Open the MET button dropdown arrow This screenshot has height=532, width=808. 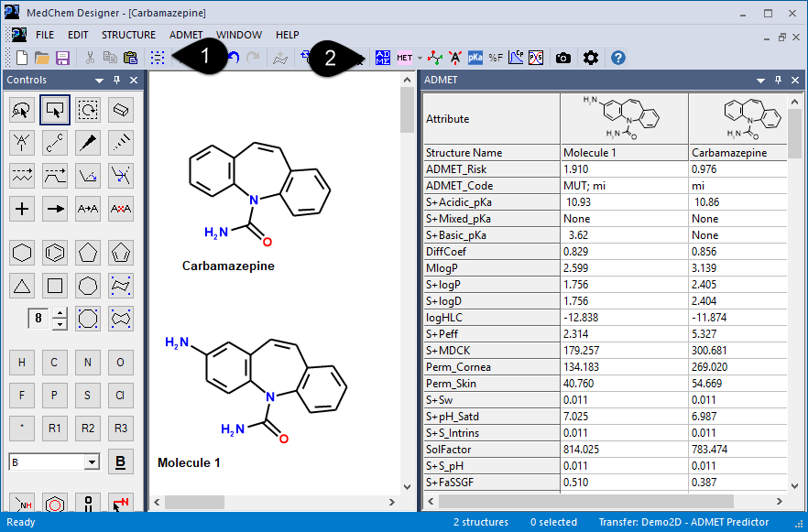click(x=420, y=58)
